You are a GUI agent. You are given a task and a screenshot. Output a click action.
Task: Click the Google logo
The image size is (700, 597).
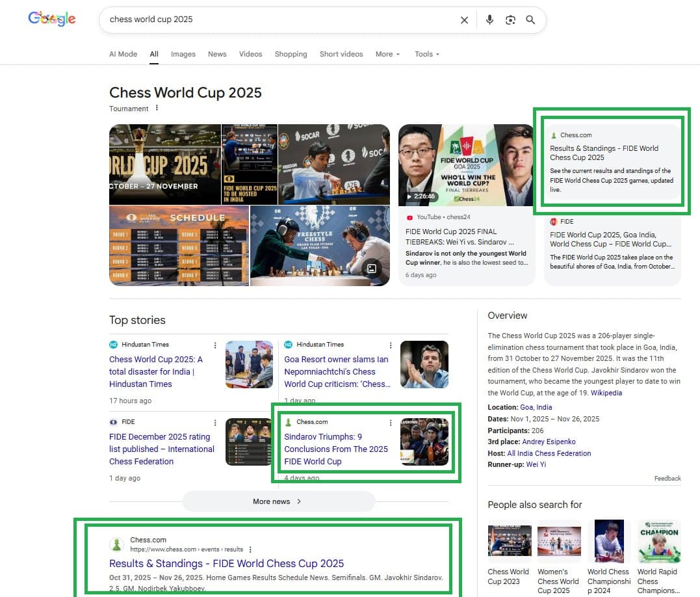pos(52,19)
